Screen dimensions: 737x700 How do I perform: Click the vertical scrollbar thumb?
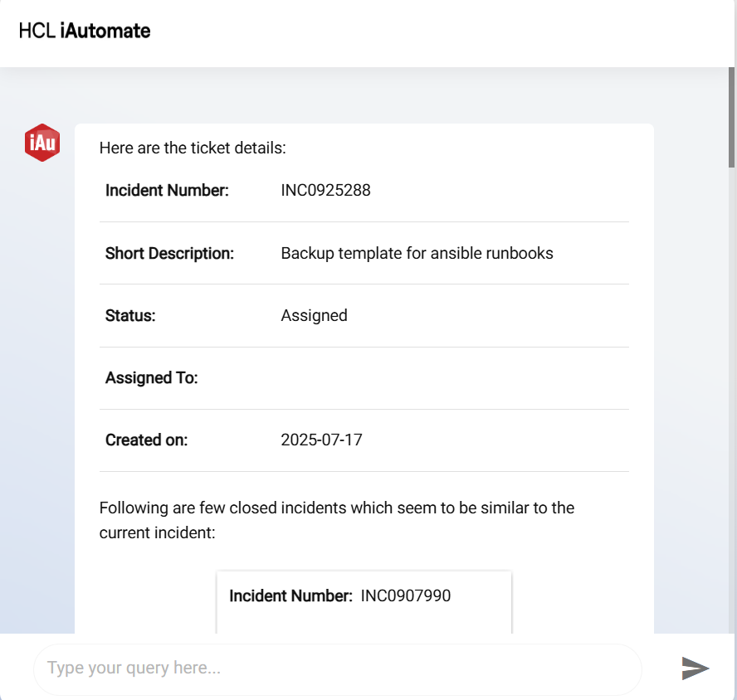(x=731, y=116)
